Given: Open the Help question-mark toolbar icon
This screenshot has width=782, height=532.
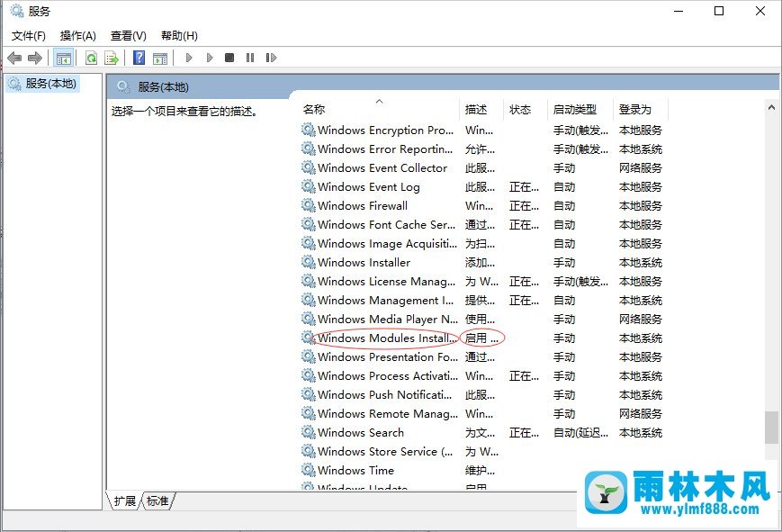Looking at the screenshot, I should (x=139, y=58).
